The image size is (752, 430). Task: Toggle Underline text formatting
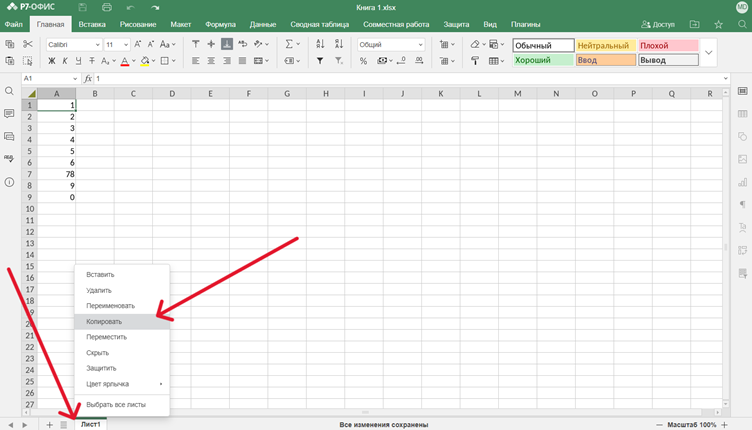pyautogui.click(x=80, y=61)
